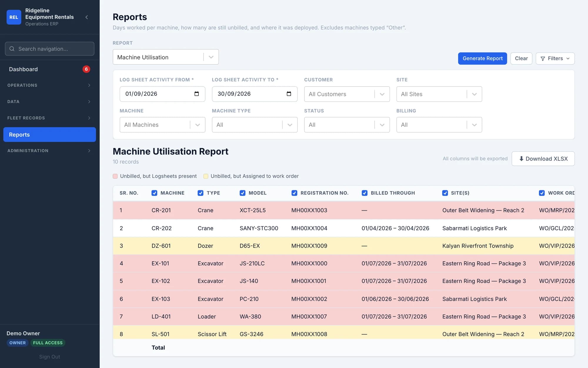Click registration MH00XX1009 cell

[309, 246]
